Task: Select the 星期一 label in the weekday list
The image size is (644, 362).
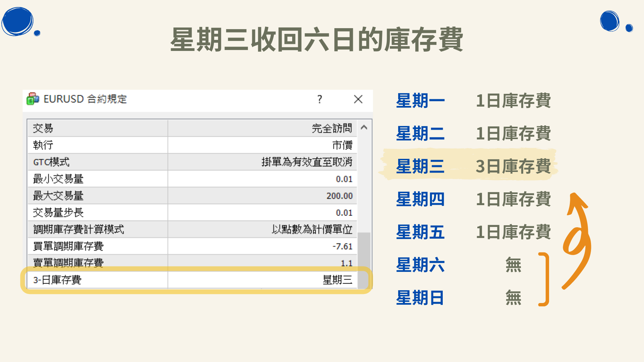Action: click(x=420, y=100)
